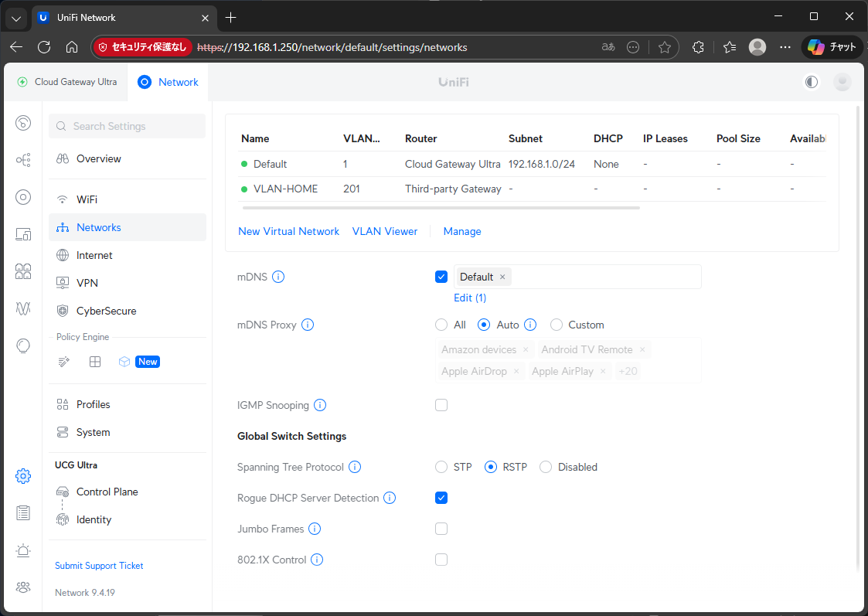Select STP spanning tree protocol
The height and width of the screenshot is (616, 868).
pos(441,467)
